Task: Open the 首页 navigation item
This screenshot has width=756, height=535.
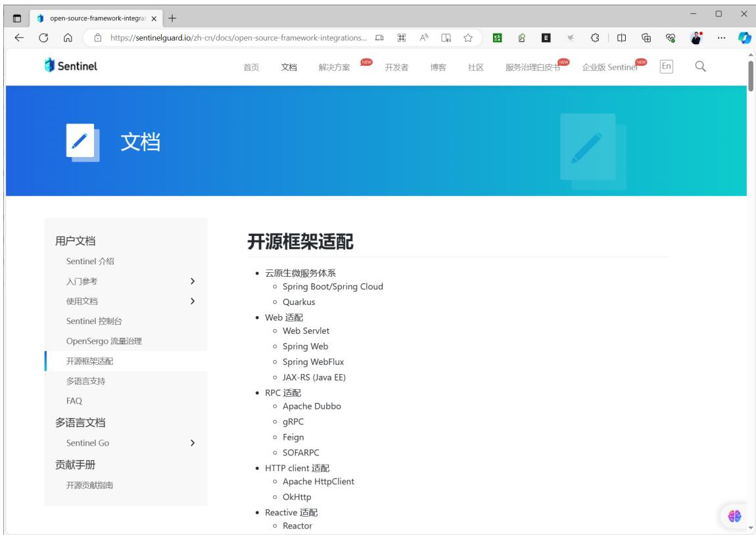Action: [x=251, y=68]
